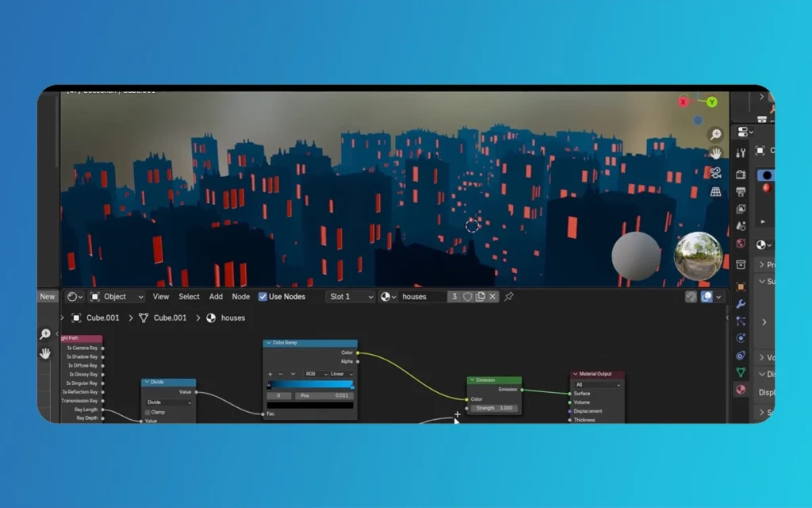Open the Select menu
Image resolution: width=812 pixels, height=508 pixels.
[x=189, y=297]
